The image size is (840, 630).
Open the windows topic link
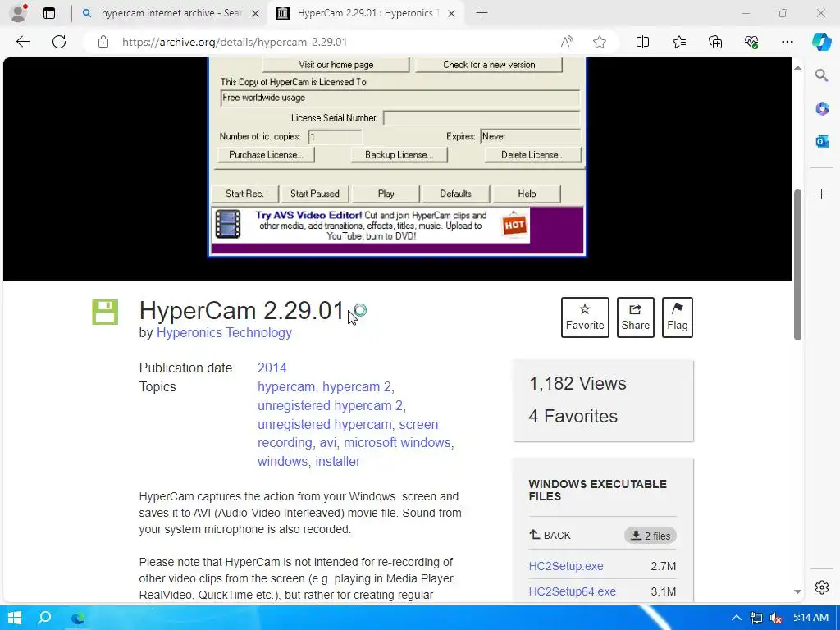[x=282, y=461]
